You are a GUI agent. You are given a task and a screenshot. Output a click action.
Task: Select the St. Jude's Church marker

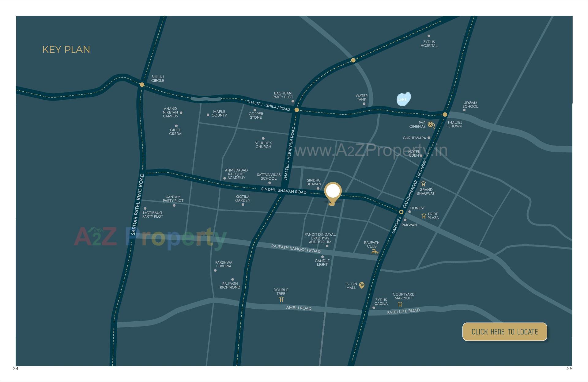tap(263, 138)
